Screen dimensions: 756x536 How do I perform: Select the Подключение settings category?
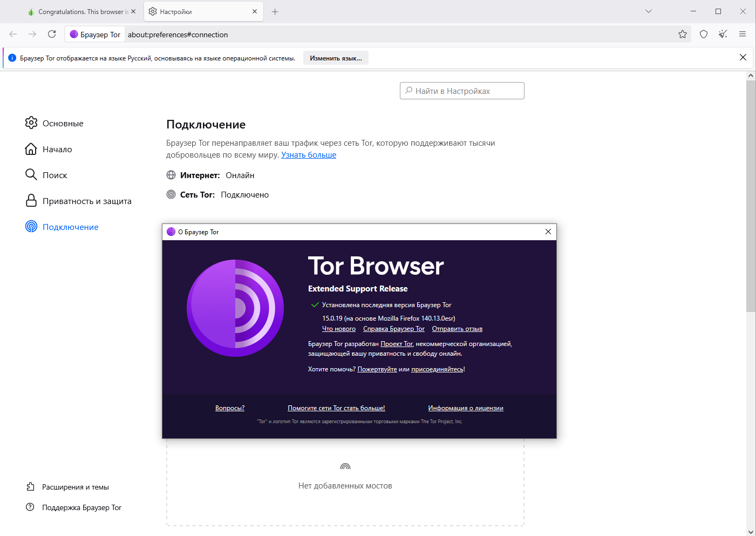(x=62, y=227)
